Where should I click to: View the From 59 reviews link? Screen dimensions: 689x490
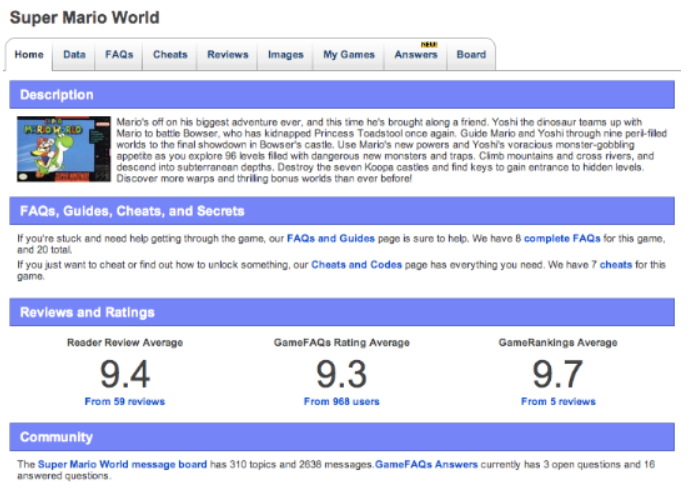125,402
